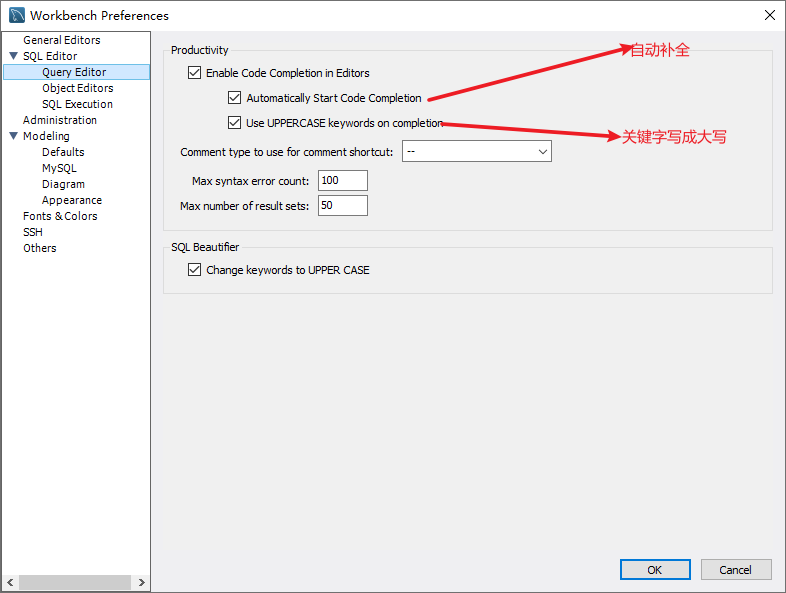Disable Change keywords to UPPER CASE
The height and width of the screenshot is (593, 786).
(194, 270)
